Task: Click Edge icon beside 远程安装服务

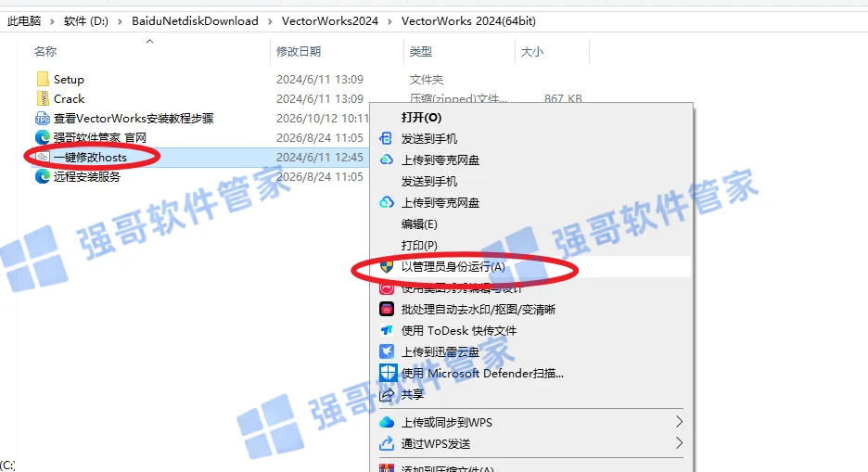Action: 43,176
